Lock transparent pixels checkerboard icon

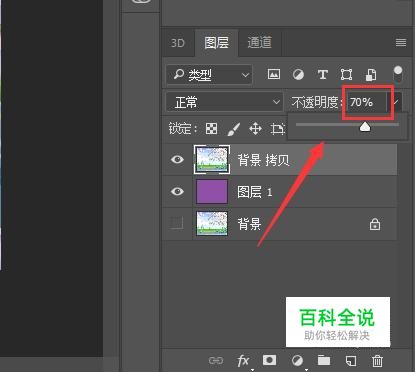(211, 128)
